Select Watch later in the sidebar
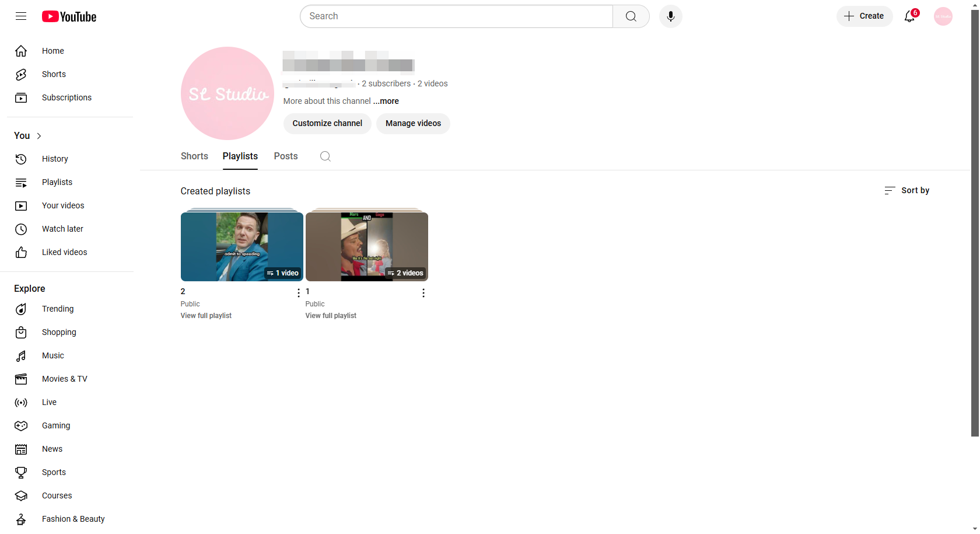Viewport: 980px width, 534px height. [x=62, y=229]
